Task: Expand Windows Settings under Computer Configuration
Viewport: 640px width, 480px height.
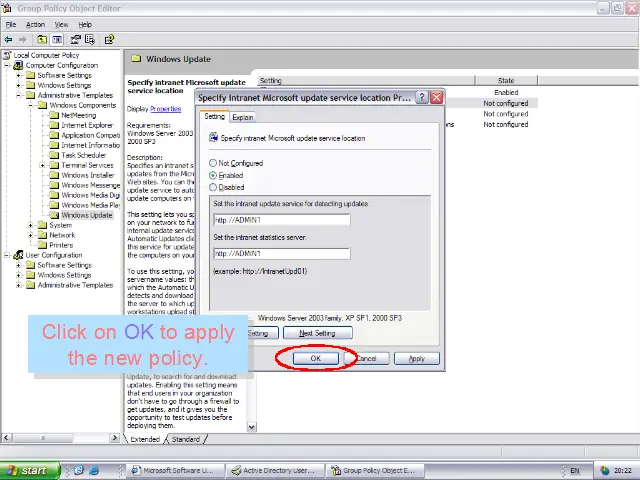Action: point(19,85)
